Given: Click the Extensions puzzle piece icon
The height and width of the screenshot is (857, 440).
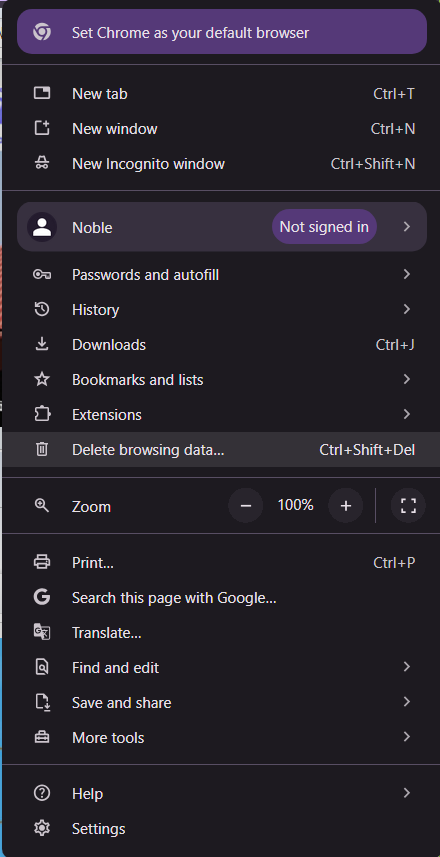Looking at the screenshot, I should click(42, 414).
